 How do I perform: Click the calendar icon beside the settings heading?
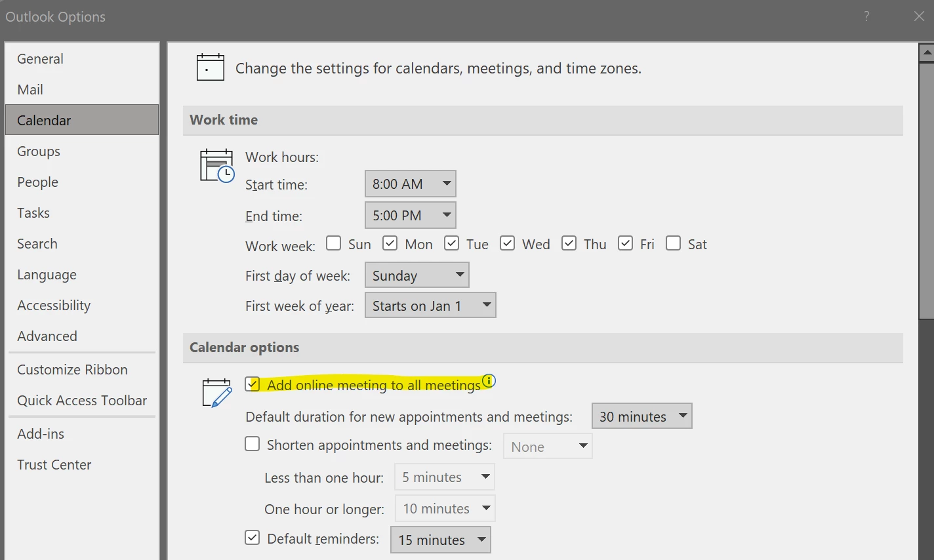coord(211,68)
